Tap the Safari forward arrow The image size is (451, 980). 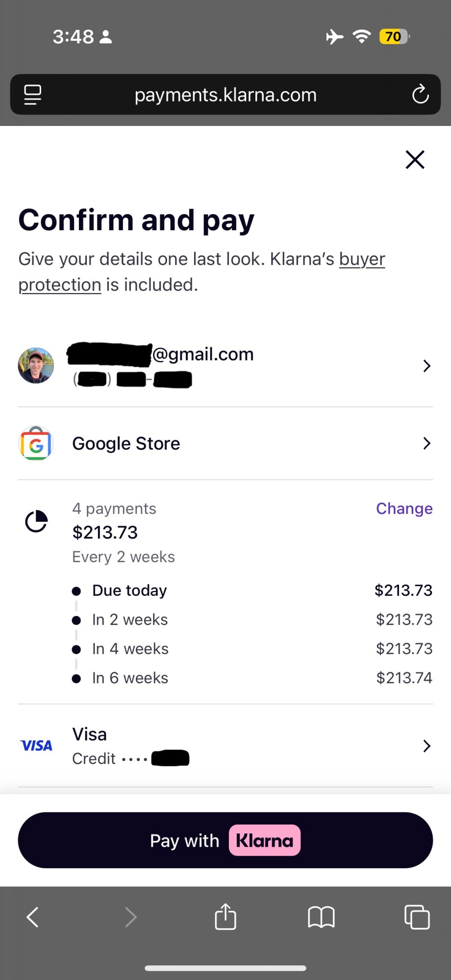pos(130,917)
